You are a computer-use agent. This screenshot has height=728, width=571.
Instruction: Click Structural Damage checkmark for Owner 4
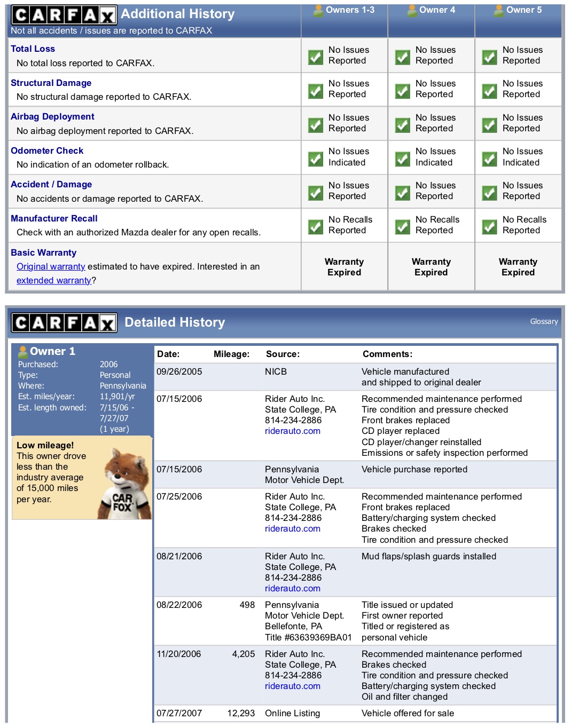tap(403, 91)
